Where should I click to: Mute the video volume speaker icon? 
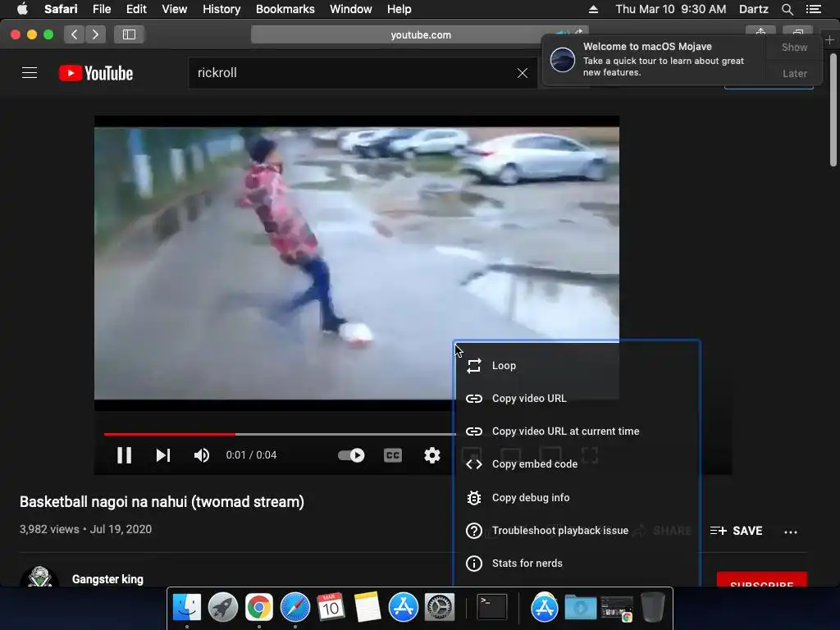[x=202, y=455]
